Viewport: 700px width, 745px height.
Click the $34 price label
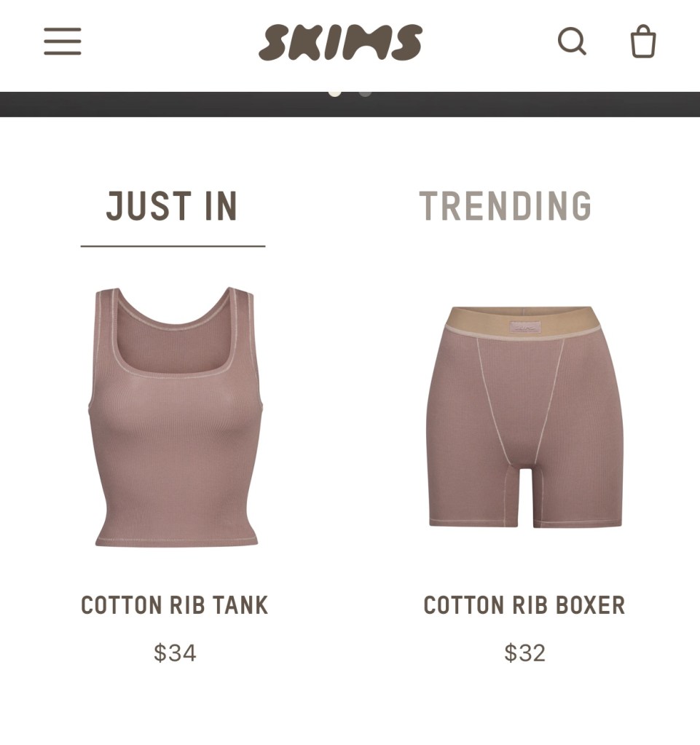point(175,653)
